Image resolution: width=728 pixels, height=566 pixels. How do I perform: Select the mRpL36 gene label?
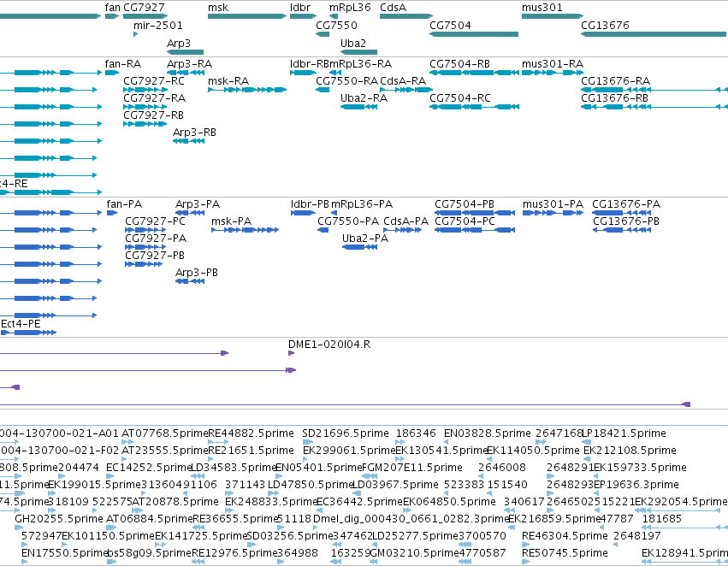(x=350, y=8)
